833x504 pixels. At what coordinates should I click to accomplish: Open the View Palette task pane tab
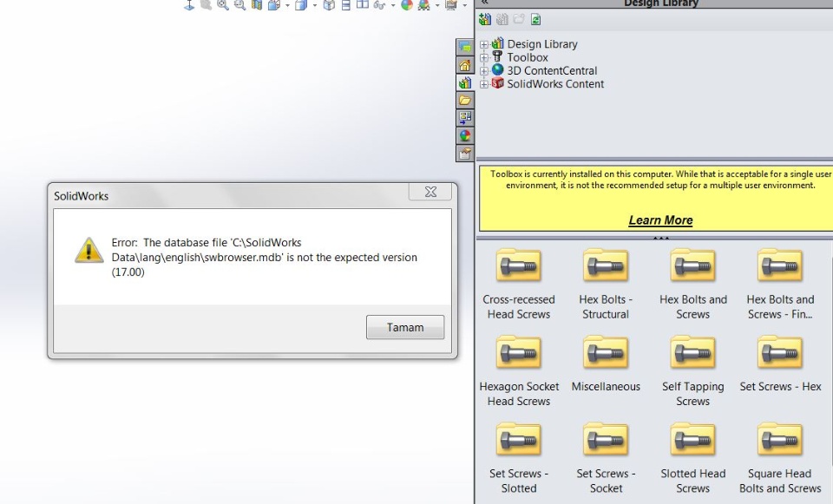[465, 117]
